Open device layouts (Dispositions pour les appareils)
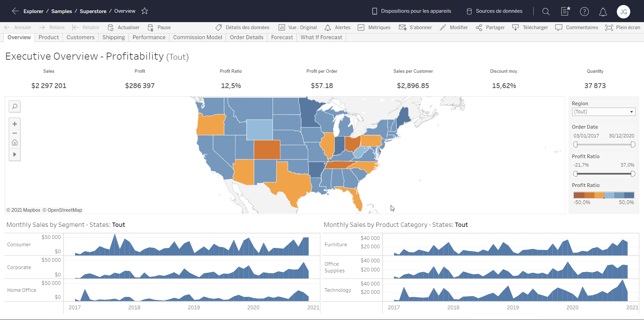Screen dimensions: 644x320 click(x=412, y=11)
